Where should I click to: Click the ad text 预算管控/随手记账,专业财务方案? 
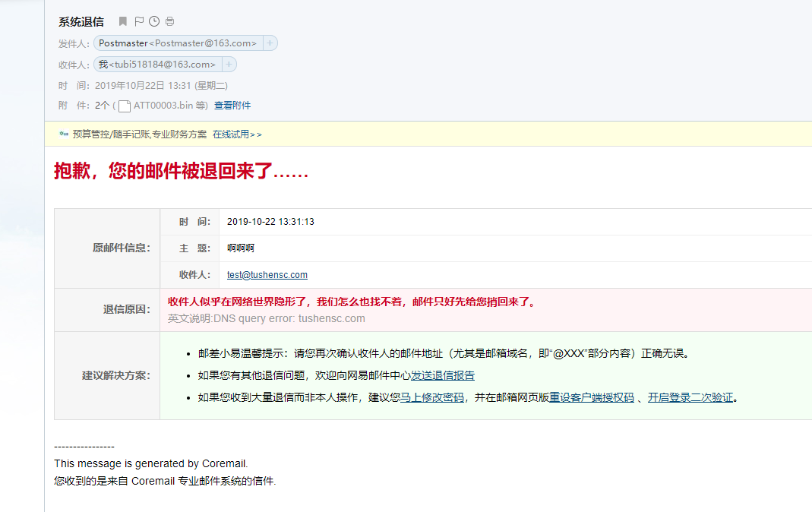[139, 134]
